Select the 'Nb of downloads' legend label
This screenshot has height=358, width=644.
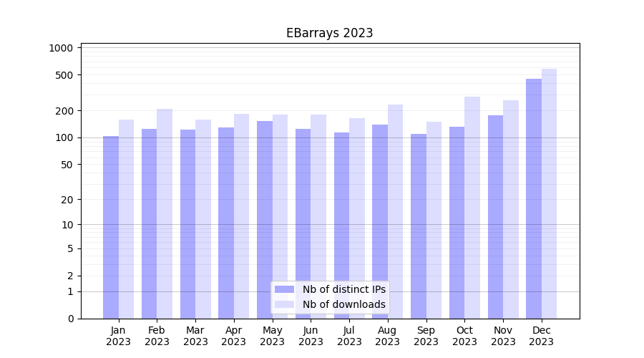pyautogui.click(x=343, y=304)
